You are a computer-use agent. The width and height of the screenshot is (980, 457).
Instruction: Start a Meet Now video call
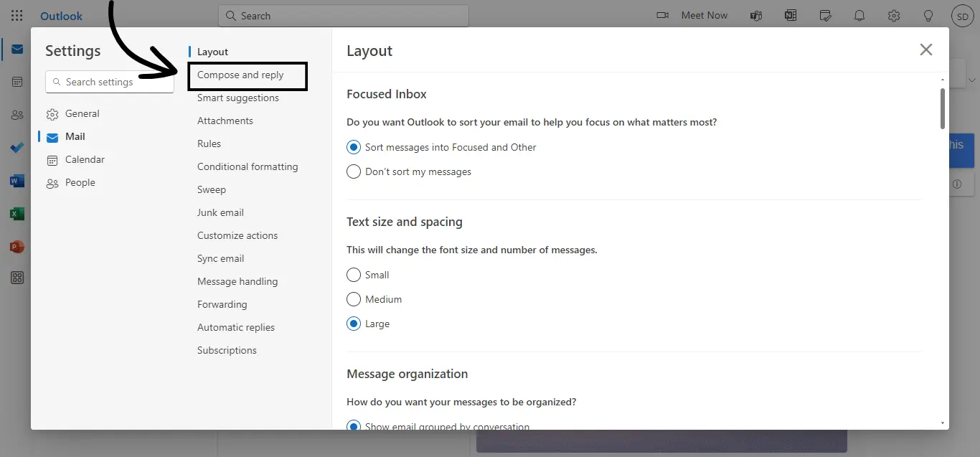coord(692,15)
